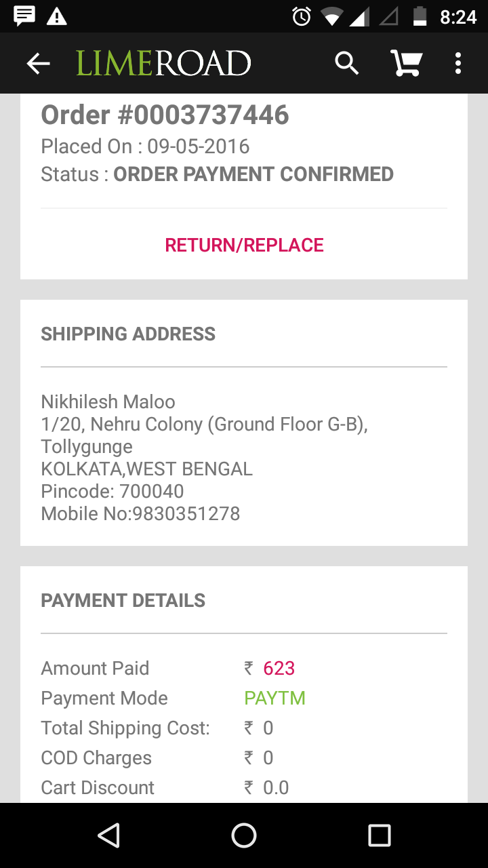Open the search magnifier icon

[x=346, y=64]
